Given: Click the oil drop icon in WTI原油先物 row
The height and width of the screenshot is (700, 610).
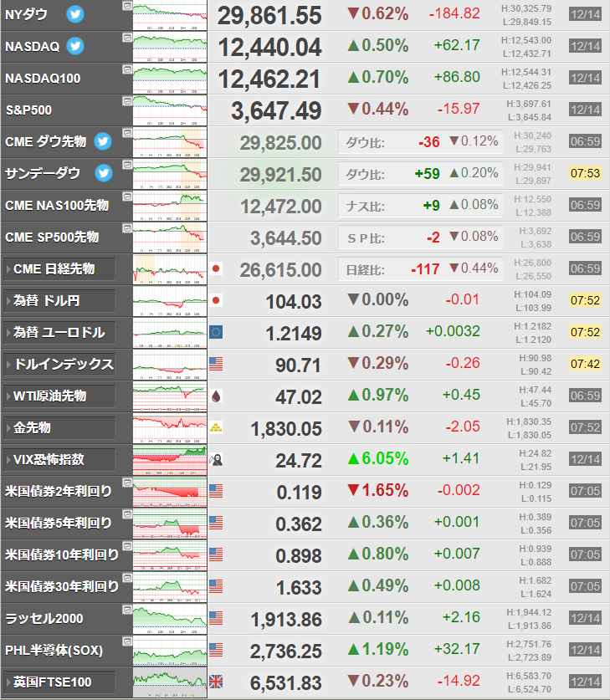Looking at the screenshot, I should click(216, 396).
